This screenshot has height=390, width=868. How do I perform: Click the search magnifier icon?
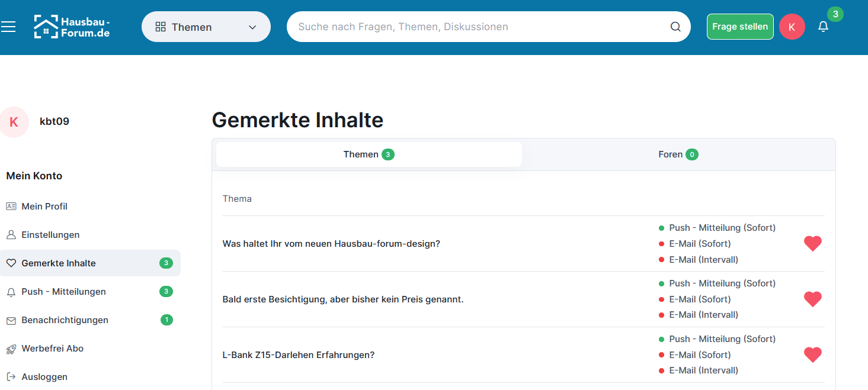(675, 27)
